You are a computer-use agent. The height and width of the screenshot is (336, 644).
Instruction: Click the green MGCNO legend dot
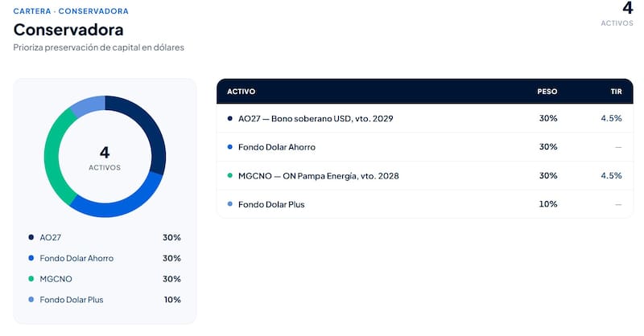31,279
